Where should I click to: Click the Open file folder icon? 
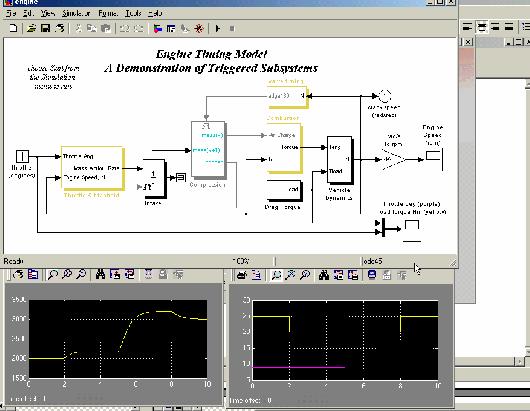coord(31,28)
